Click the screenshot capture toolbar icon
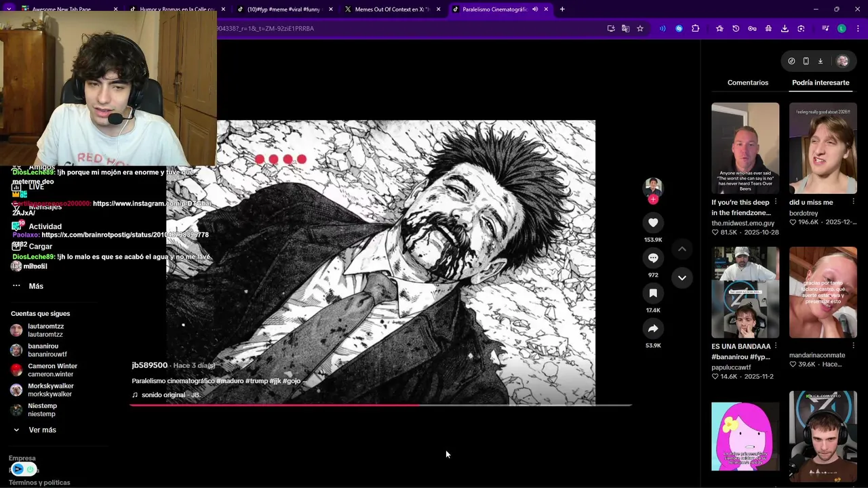This screenshot has width=868, height=488. coord(801,28)
